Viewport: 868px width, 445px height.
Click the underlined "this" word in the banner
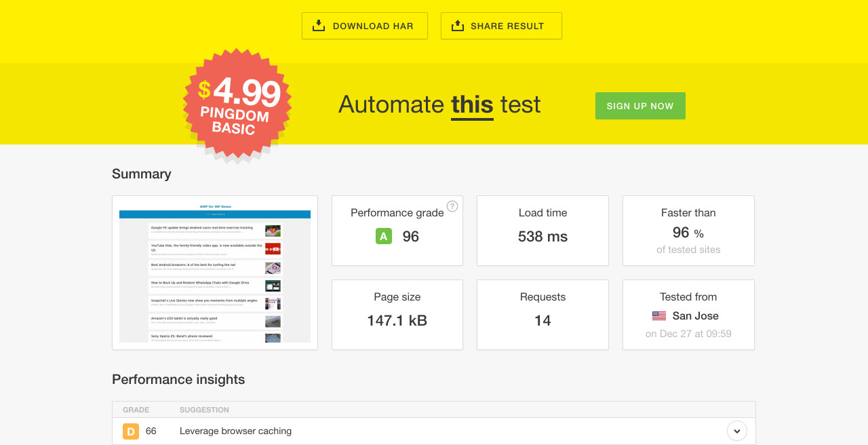point(472,105)
